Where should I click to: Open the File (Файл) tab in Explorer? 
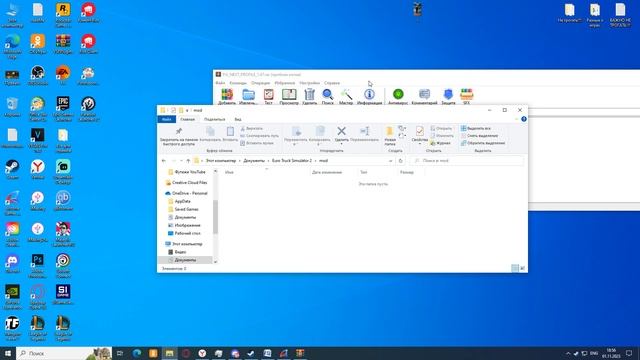(x=167, y=119)
